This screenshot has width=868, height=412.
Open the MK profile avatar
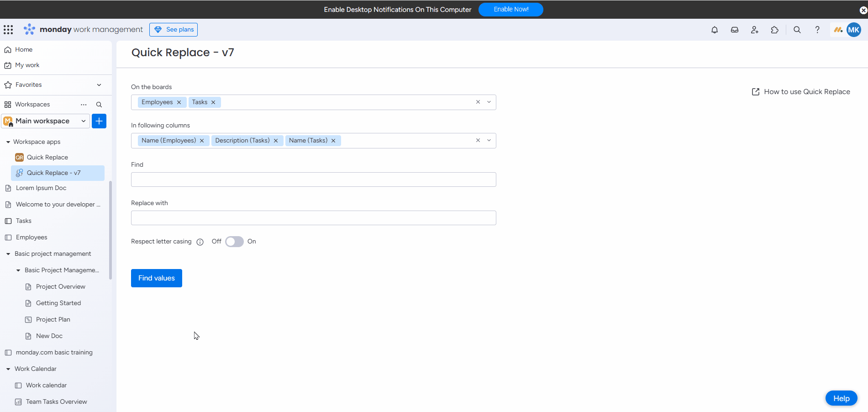click(x=854, y=30)
